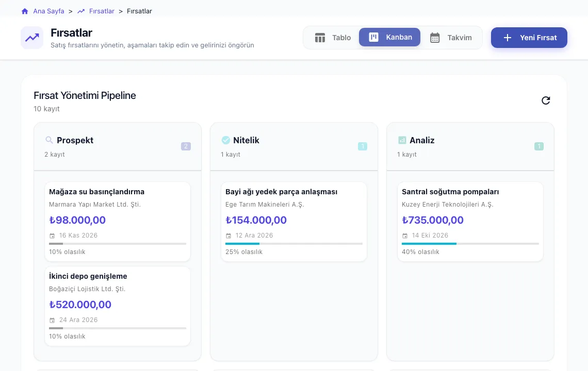
Task: Click the Analiz count badge 1
Action: [x=539, y=146]
